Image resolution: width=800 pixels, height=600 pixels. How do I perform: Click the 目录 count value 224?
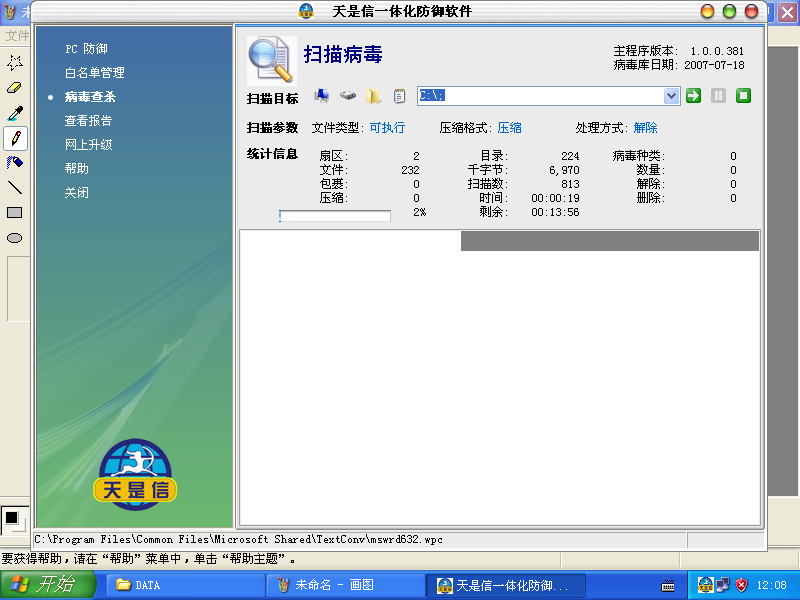coord(570,156)
